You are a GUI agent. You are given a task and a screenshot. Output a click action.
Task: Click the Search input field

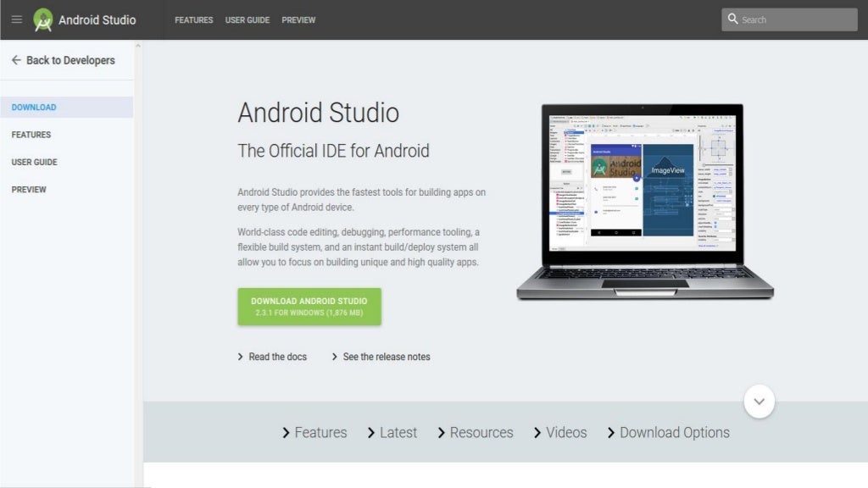click(x=789, y=19)
